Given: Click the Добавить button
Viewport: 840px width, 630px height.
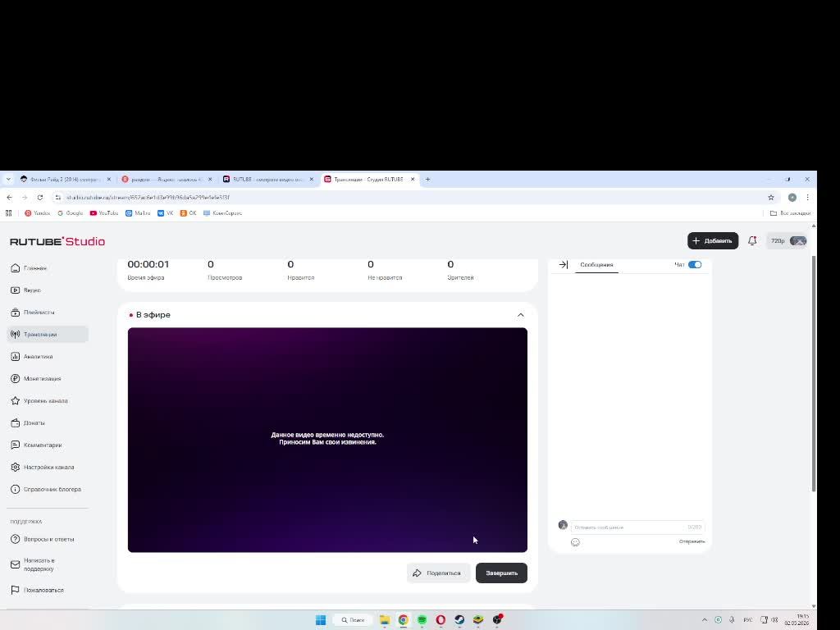Looking at the screenshot, I should [x=713, y=241].
